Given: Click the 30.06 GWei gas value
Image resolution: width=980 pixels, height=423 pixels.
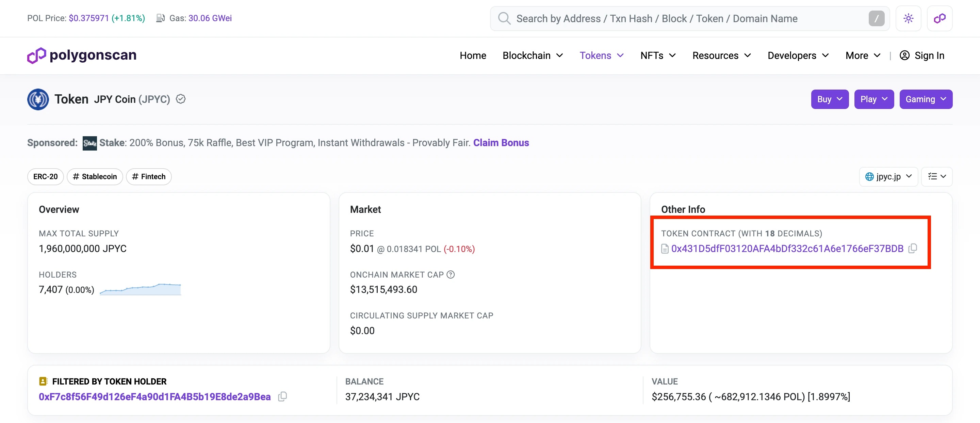Looking at the screenshot, I should [x=210, y=18].
